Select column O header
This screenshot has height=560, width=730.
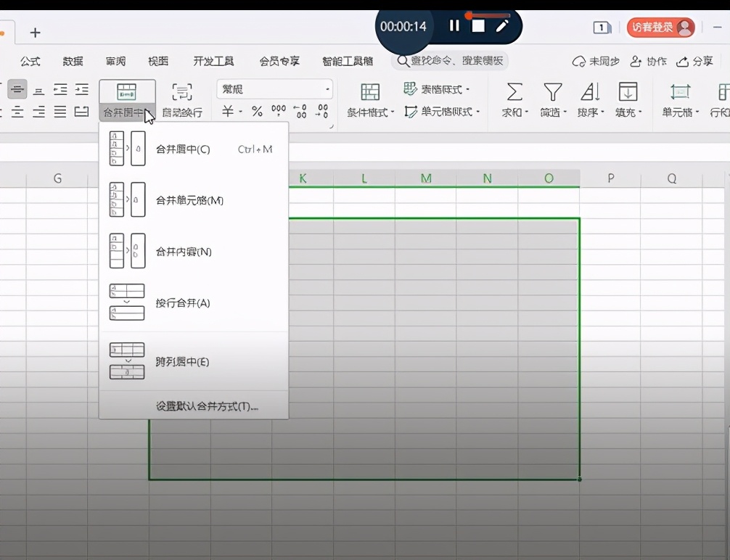(549, 178)
